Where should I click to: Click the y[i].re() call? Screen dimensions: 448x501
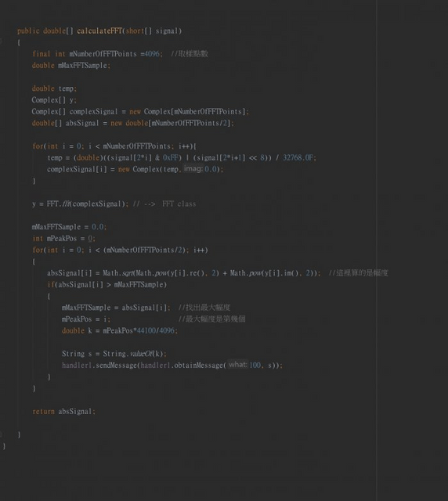pos(189,273)
